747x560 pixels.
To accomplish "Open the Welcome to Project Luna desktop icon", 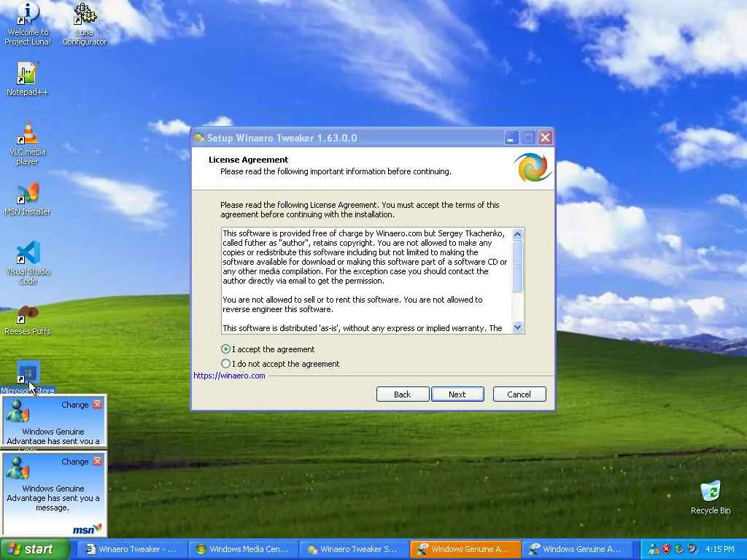I will click(x=28, y=24).
